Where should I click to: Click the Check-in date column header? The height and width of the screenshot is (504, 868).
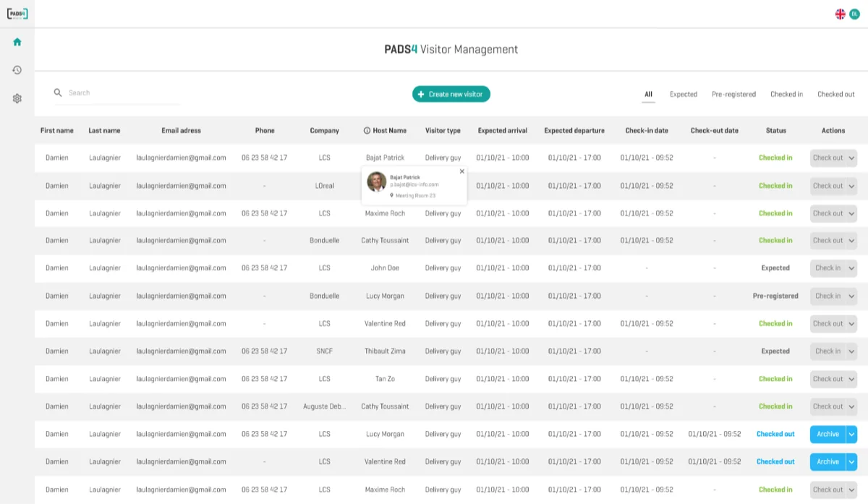click(x=647, y=131)
